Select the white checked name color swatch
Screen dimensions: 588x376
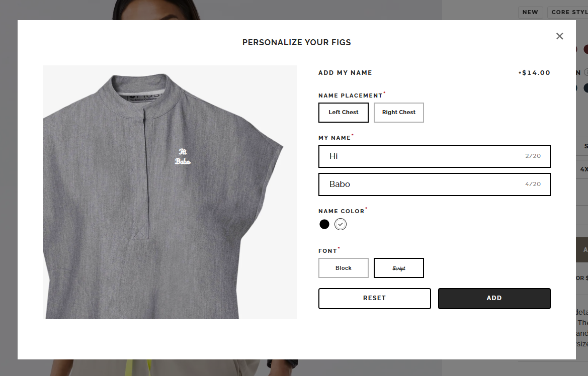click(x=341, y=224)
